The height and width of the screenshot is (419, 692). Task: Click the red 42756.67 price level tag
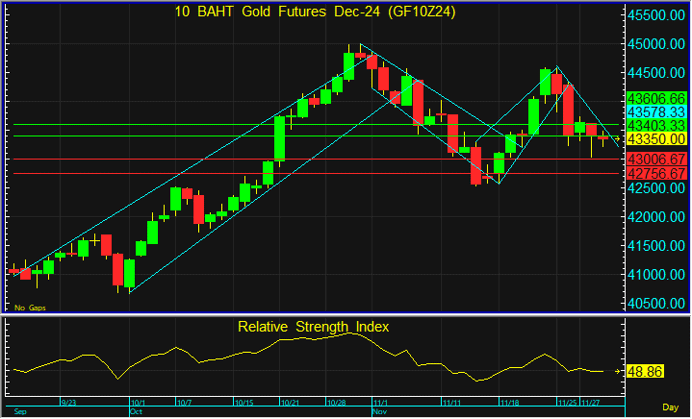click(x=655, y=173)
